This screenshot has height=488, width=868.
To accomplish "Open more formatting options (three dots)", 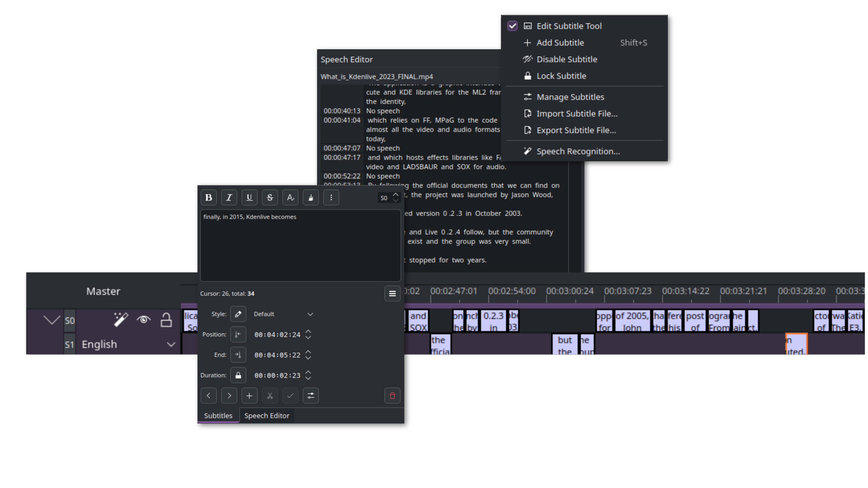I will coord(331,198).
